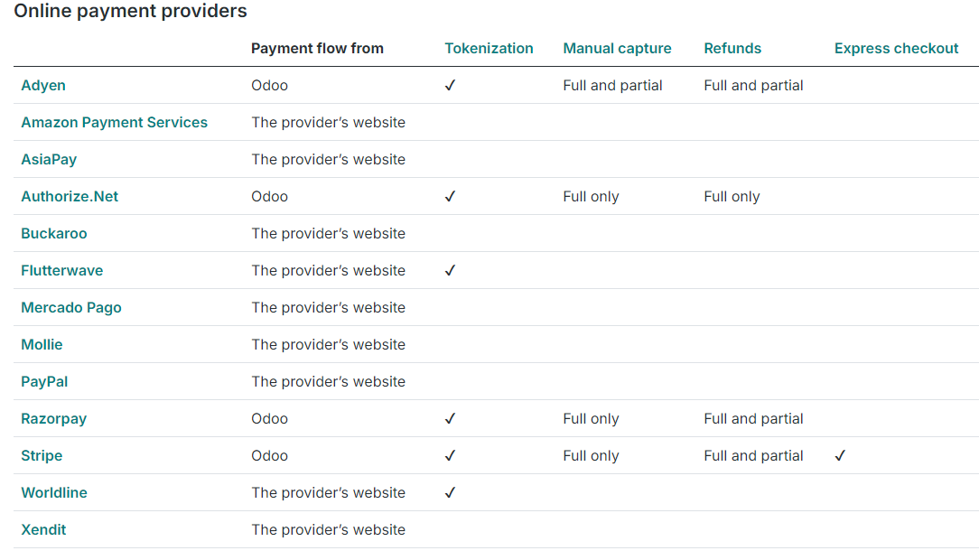Click Flutterwave's Tokenization checkmark
The width and height of the screenshot is (979, 560).
click(x=450, y=270)
